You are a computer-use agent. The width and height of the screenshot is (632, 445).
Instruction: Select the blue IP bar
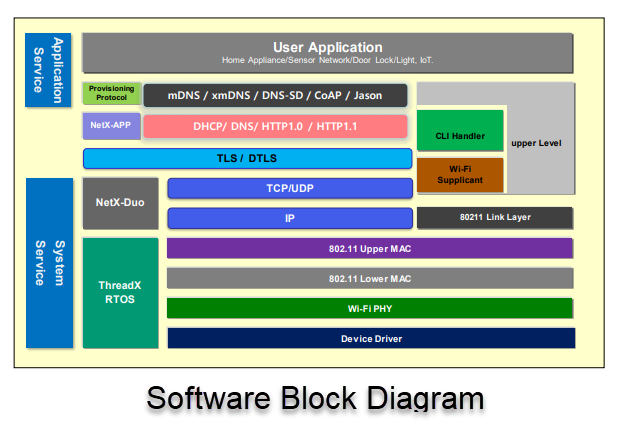(289, 217)
